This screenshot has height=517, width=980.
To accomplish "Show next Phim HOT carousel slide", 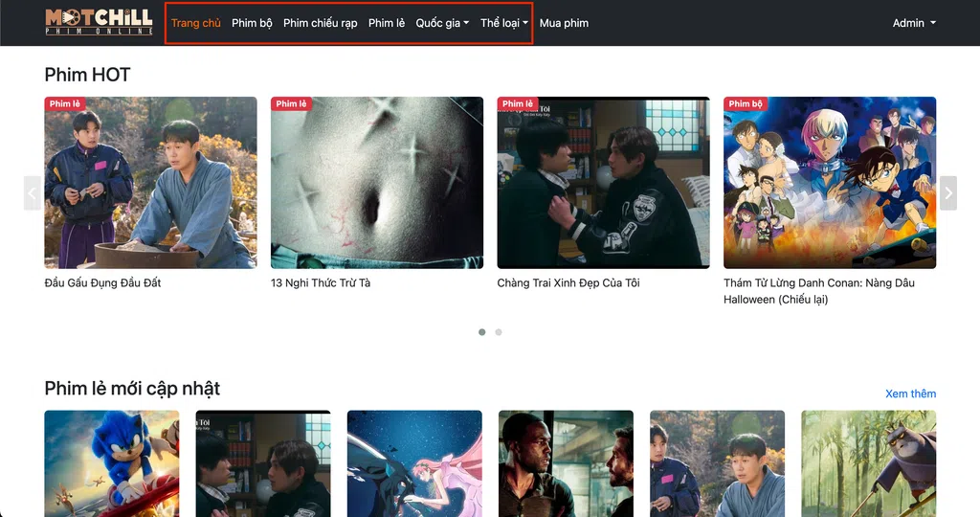I will point(948,193).
